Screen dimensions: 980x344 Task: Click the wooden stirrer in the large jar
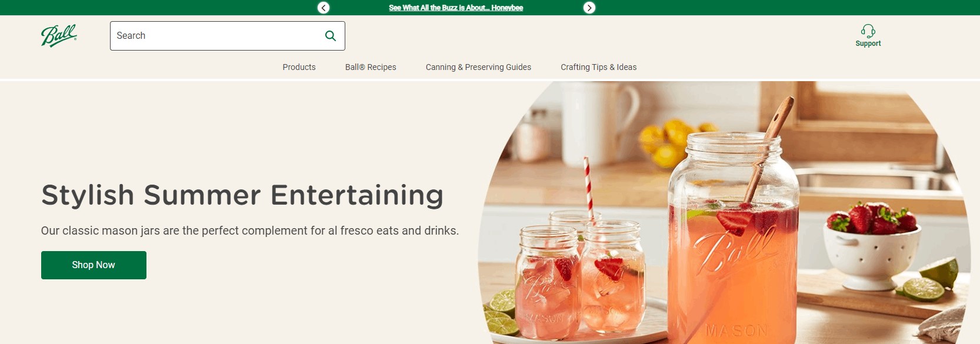tap(771, 147)
